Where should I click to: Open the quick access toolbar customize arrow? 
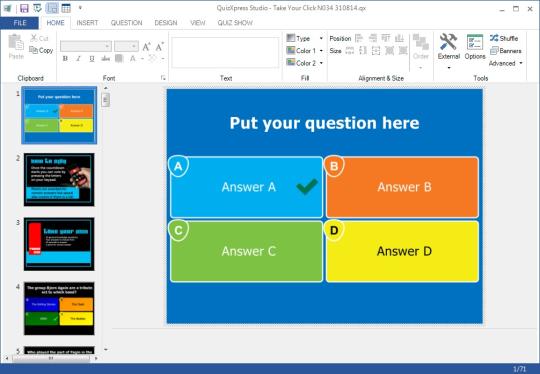[x=80, y=8]
